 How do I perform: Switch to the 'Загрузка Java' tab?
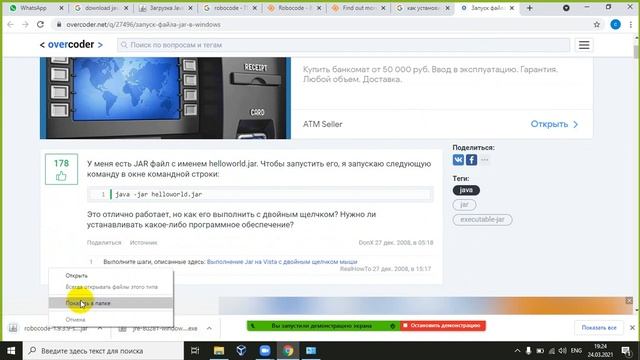(x=165, y=8)
